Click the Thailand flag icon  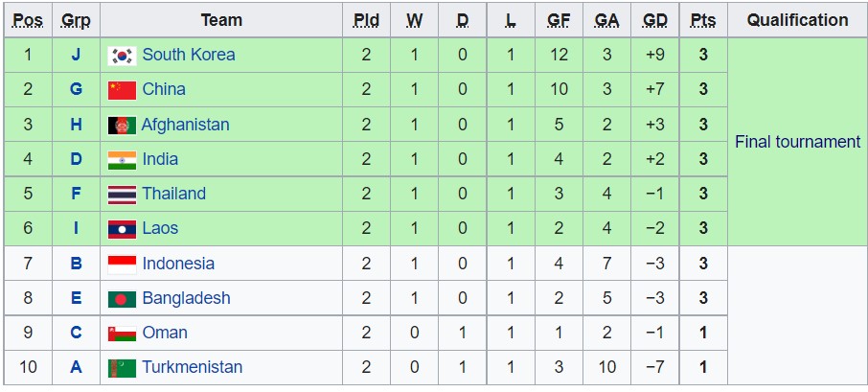tap(122, 194)
